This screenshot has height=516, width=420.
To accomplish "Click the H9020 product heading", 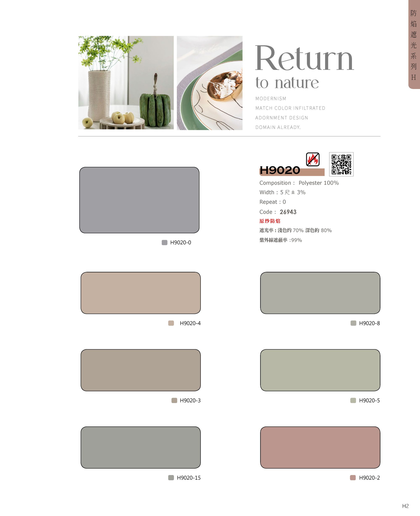I will click(x=280, y=170).
